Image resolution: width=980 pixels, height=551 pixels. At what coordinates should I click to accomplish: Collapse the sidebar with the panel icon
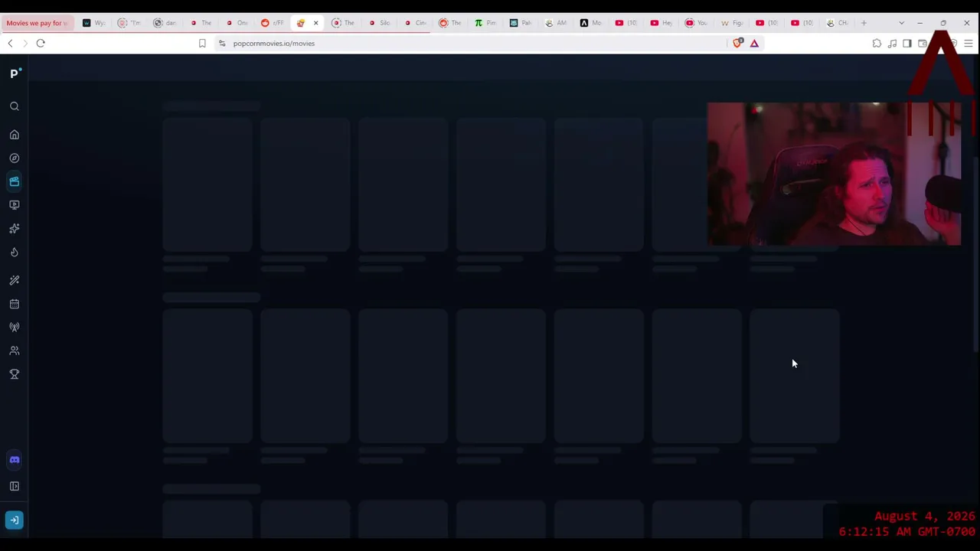15,486
